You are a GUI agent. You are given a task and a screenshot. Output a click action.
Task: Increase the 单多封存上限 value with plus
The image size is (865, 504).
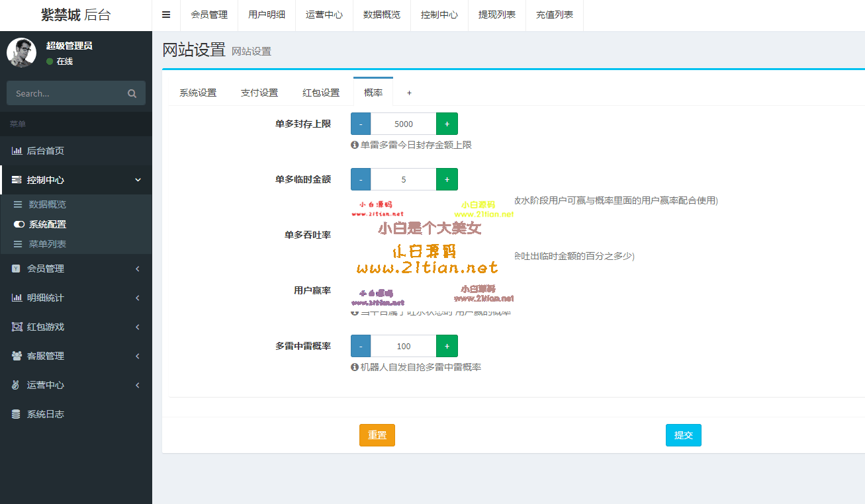pyautogui.click(x=447, y=124)
